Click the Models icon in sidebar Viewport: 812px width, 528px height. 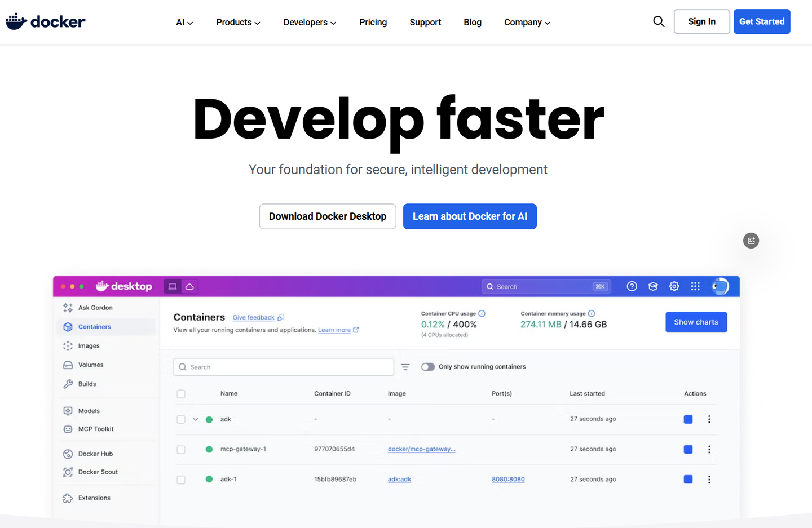tap(68, 411)
